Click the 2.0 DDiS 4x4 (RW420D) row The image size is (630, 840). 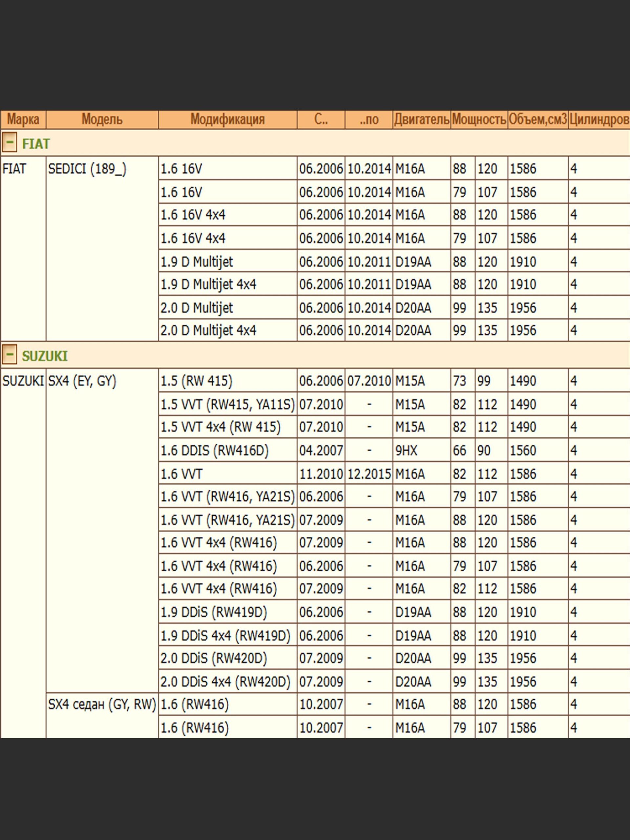(x=225, y=682)
